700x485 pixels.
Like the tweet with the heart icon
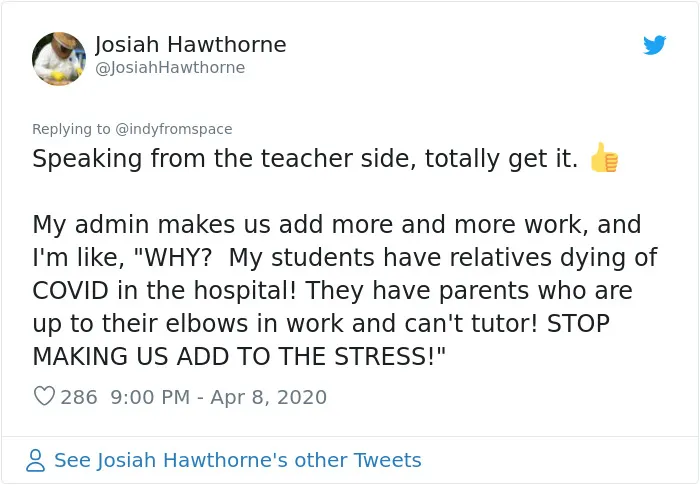44,396
